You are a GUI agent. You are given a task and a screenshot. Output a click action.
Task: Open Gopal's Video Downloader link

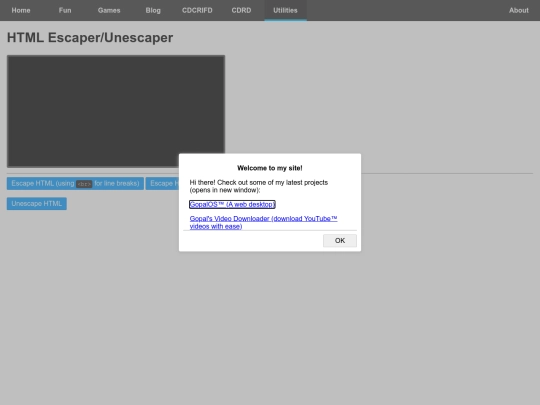click(263, 222)
